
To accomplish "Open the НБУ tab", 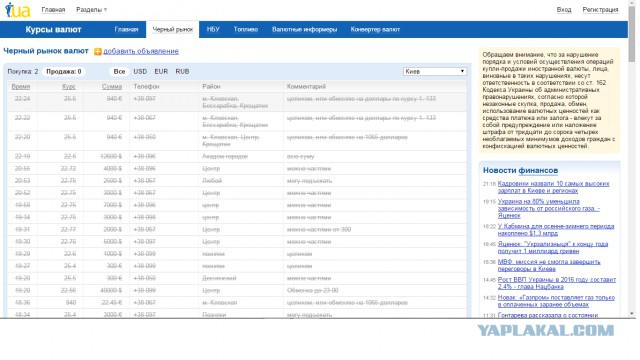I will point(213,29).
